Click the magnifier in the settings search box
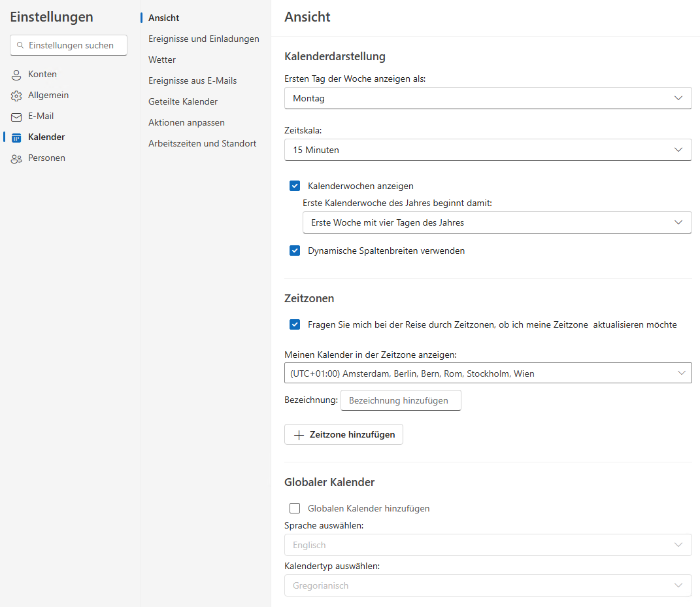700x607 pixels. pyautogui.click(x=20, y=45)
